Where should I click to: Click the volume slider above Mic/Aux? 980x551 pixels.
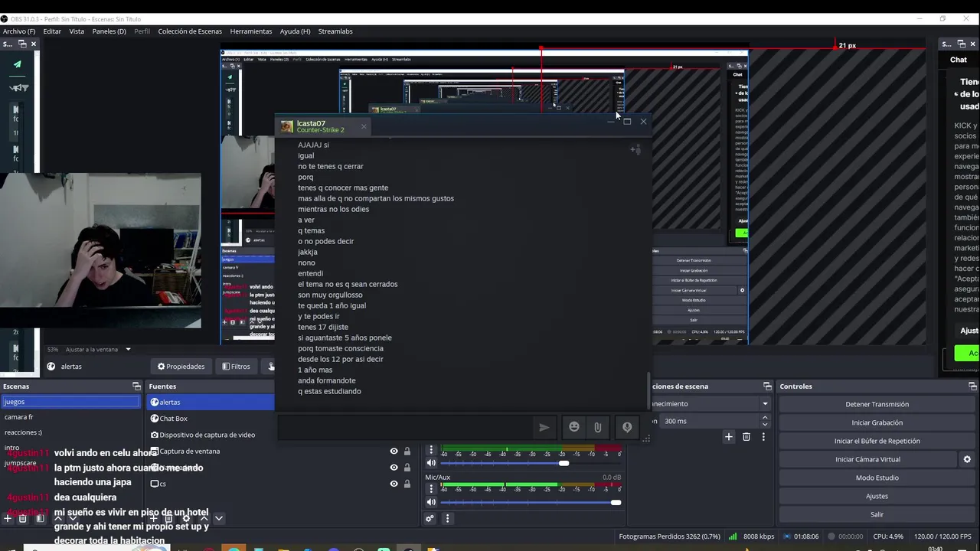click(531, 463)
